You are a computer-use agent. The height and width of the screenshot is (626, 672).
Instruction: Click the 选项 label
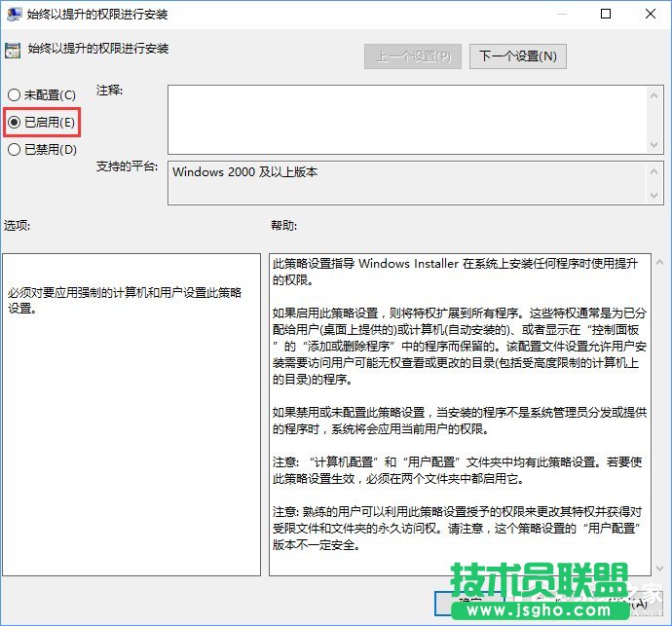17,225
